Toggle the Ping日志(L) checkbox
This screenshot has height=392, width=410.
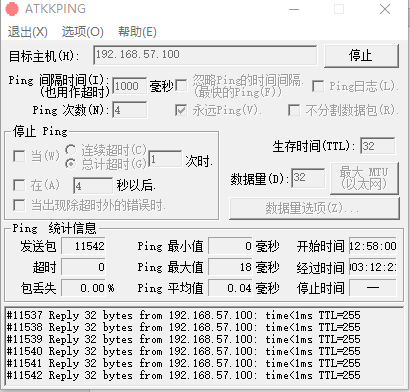(x=318, y=86)
